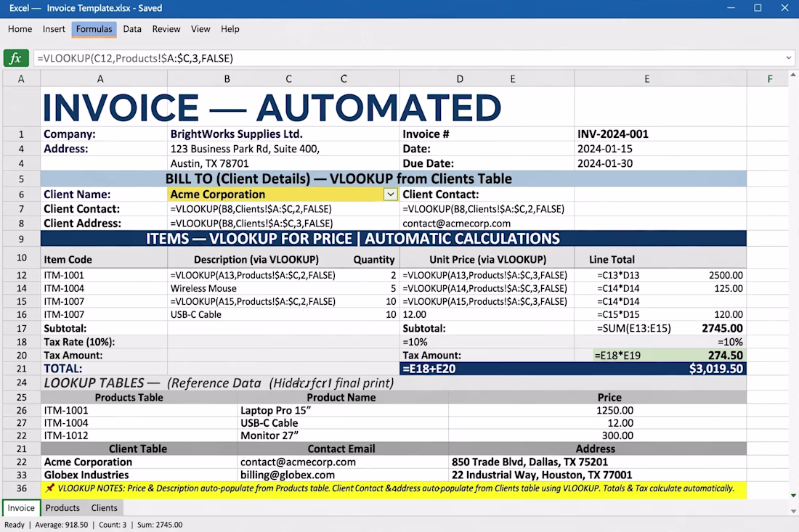
Task: Switch to the Clients sheet tab
Action: 104,507
